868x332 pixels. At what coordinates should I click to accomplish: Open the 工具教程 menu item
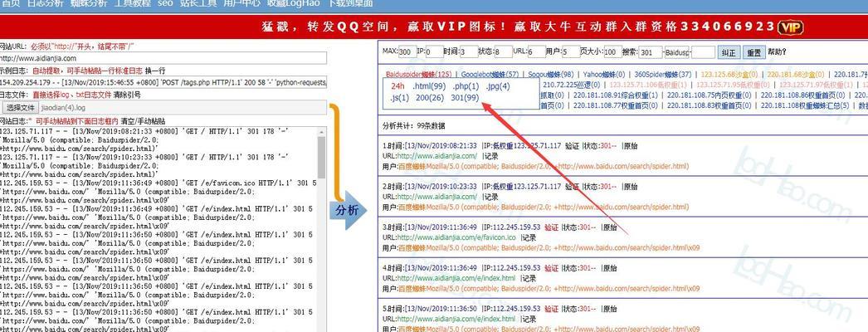click(x=132, y=2)
